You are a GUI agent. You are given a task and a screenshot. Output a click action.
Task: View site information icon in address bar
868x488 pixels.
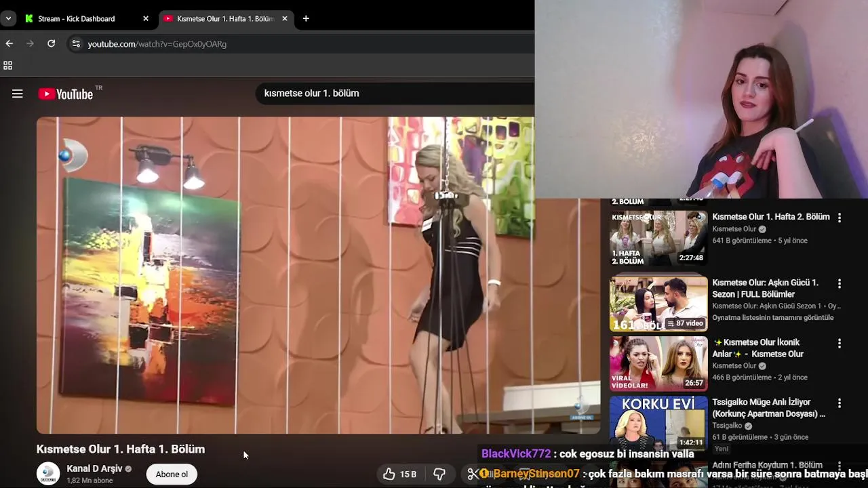(76, 44)
